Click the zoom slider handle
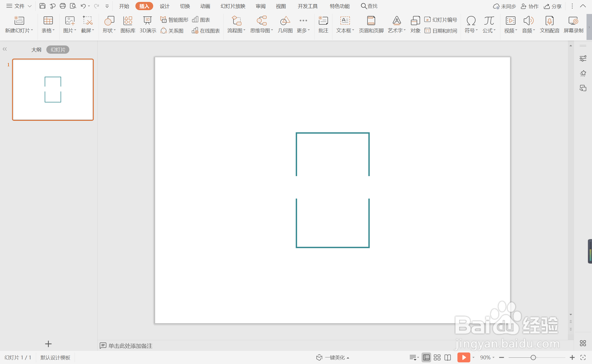This screenshot has width=592, height=364. click(533, 357)
